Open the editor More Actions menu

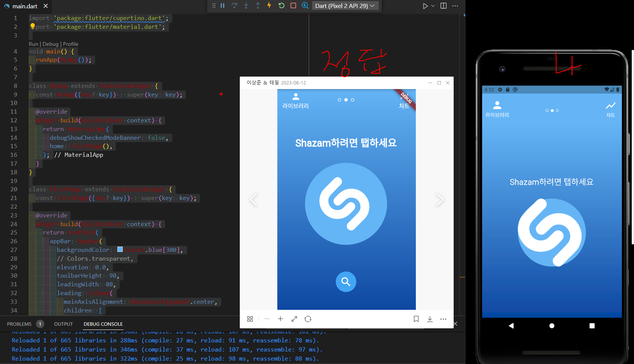[x=455, y=6]
